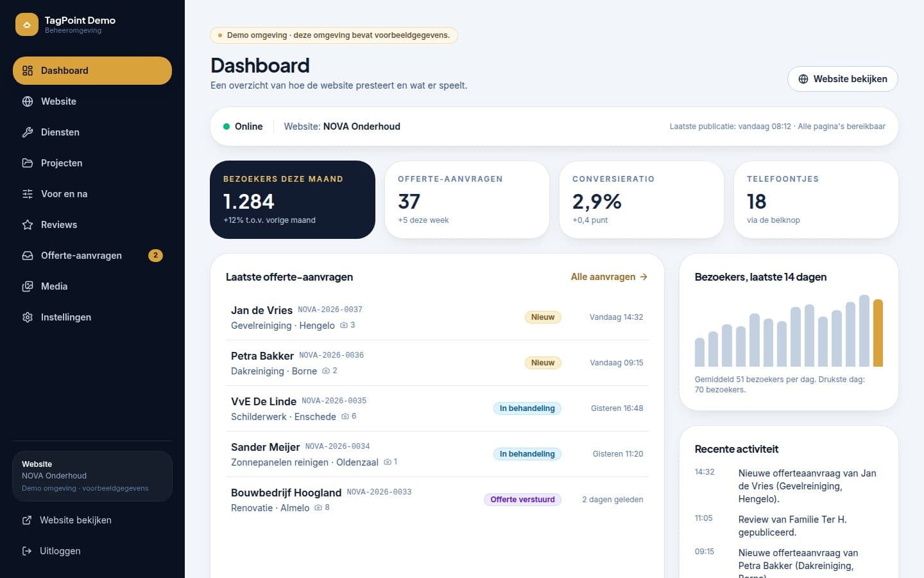
Task: Open the Sander Meijer request row
Action: point(437,454)
